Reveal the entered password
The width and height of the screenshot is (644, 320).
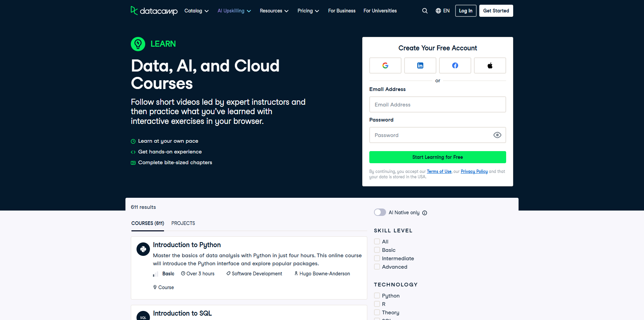click(x=497, y=135)
